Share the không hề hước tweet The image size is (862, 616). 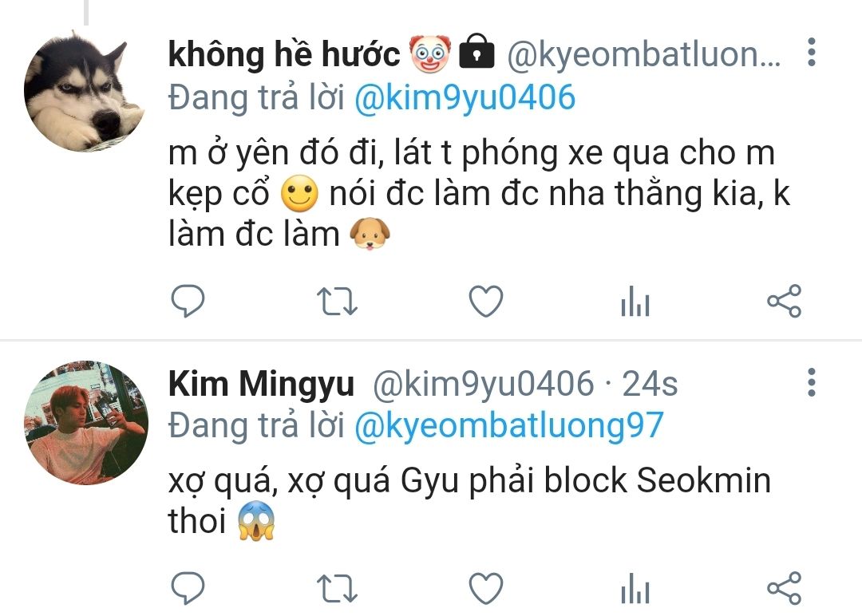[x=785, y=301]
